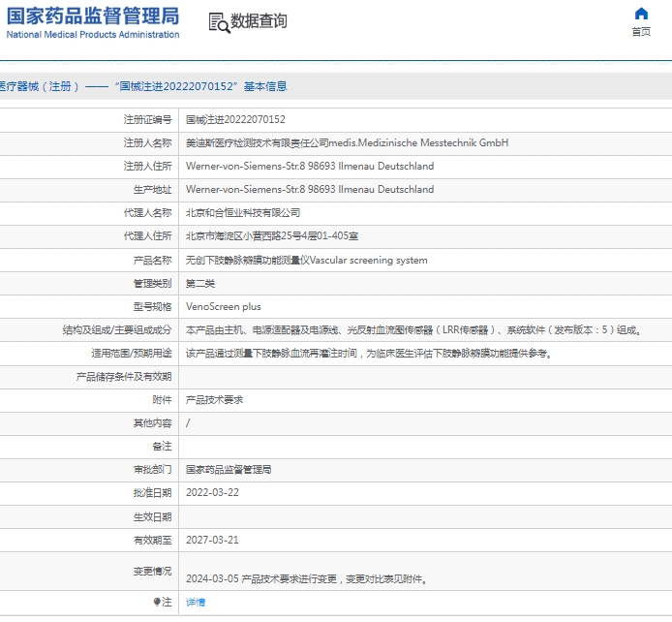The height and width of the screenshot is (622, 672).
Task: Click the 注册人住所 address value
Action: (310, 166)
